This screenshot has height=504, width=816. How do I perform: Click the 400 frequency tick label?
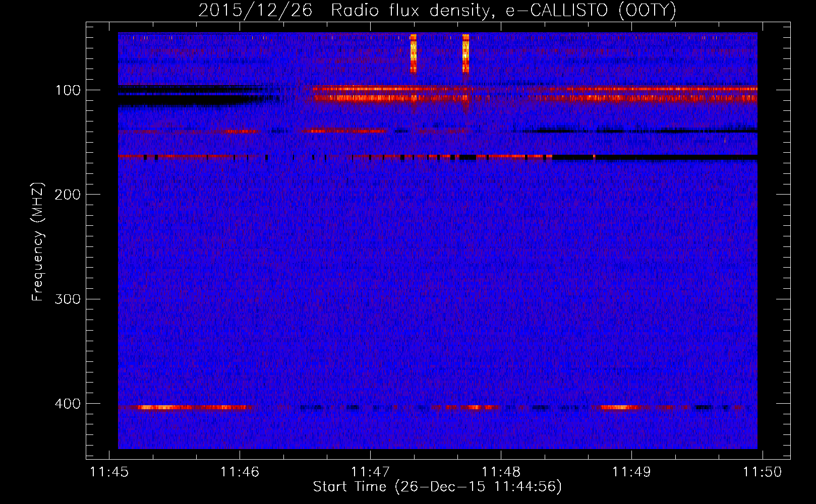point(67,404)
